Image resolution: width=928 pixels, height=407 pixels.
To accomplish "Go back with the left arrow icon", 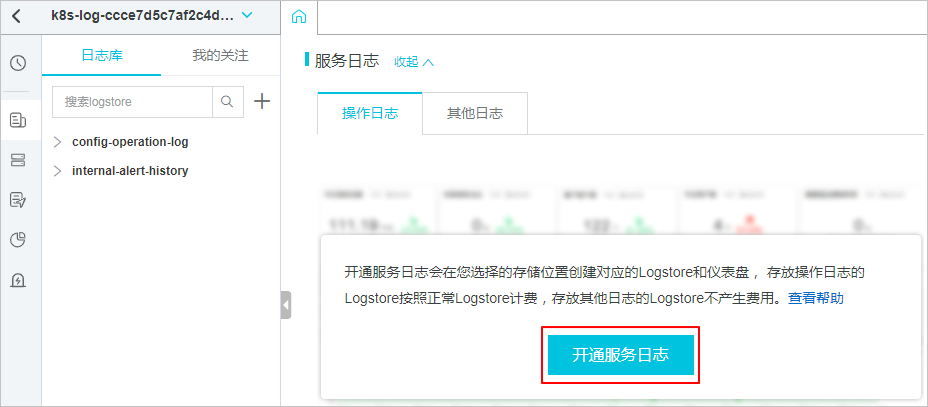I will coord(17,17).
